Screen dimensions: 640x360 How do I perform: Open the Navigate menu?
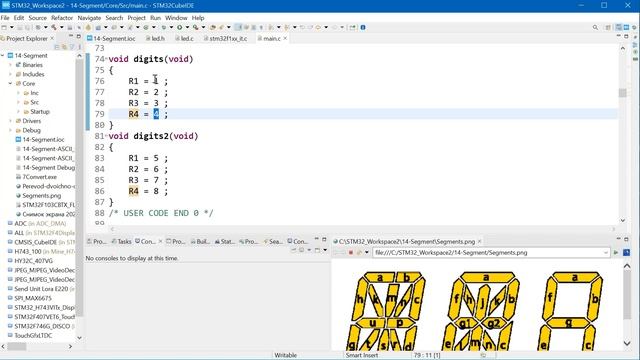(x=89, y=18)
